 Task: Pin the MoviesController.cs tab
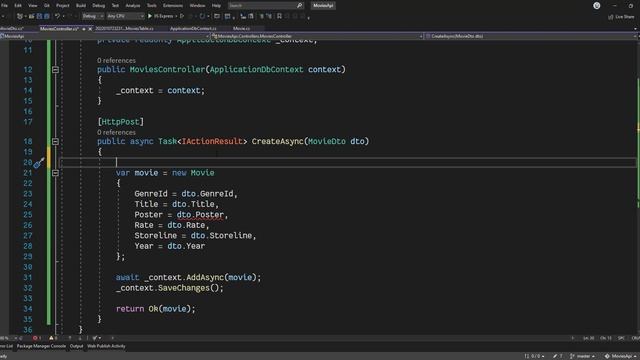[84, 29]
